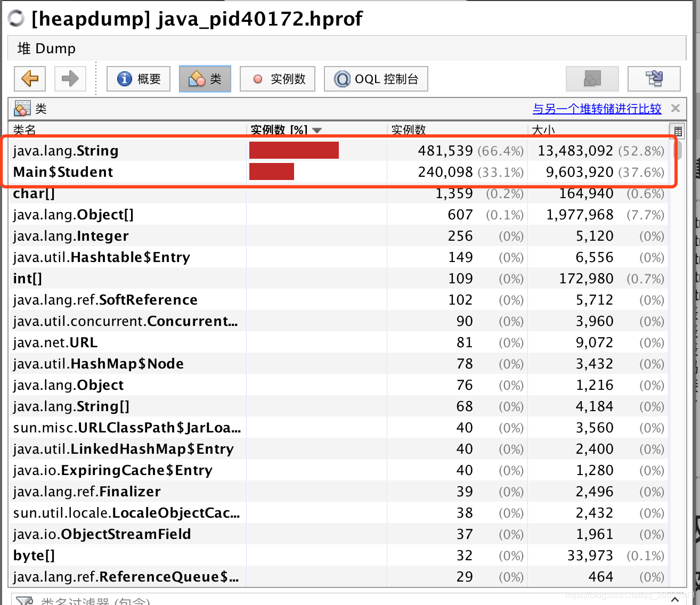The image size is (700, 605).
Task: Switch to the 类 classes view
Action: click(x=205, y=79)
